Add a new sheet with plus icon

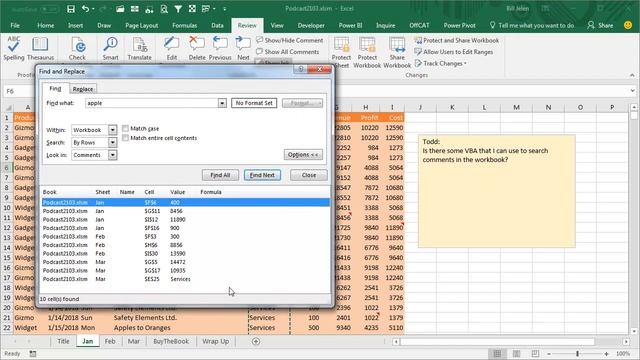tap(256, 341)
